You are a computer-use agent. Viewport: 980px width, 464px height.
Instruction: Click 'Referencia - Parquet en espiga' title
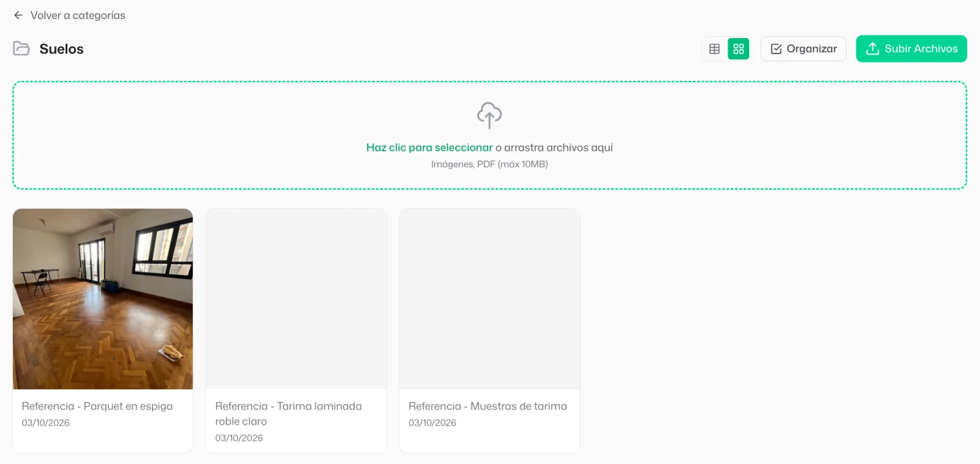tap(97, 406)
